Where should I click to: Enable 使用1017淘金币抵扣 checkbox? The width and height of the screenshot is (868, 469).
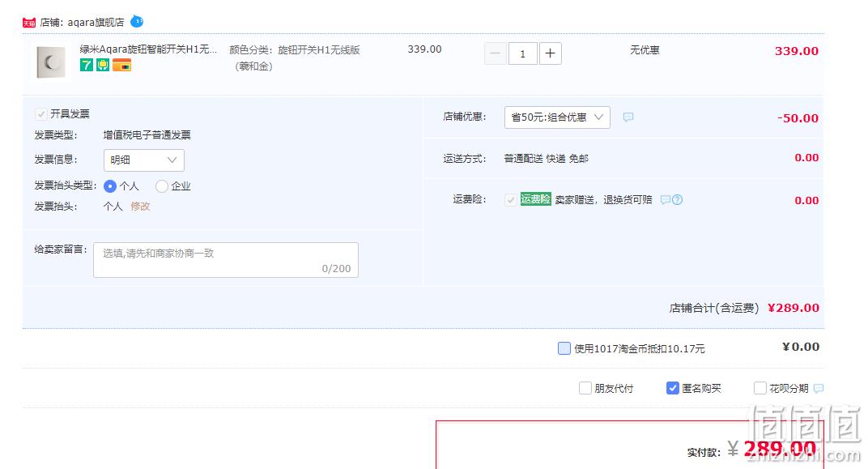pyautogui.click(x=564, y=348)
